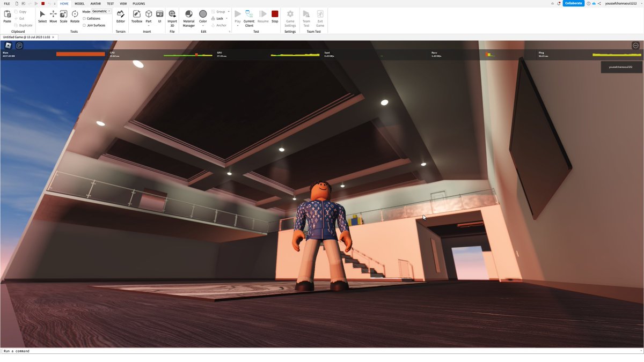This screenshot has width=644, height=362.
Task: Click the Collaborate button
Action: click(x=573, y=3)
